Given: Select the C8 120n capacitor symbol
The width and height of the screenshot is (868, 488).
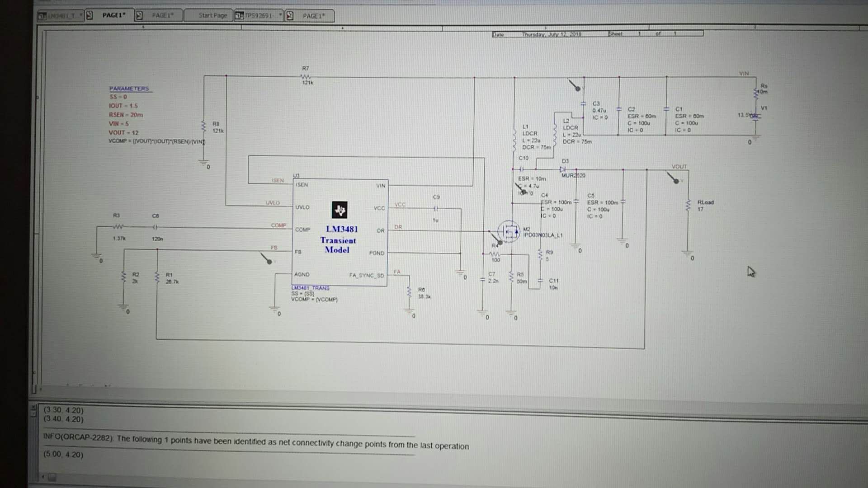Looking at the screenshot, I should (x=156, y=227).
